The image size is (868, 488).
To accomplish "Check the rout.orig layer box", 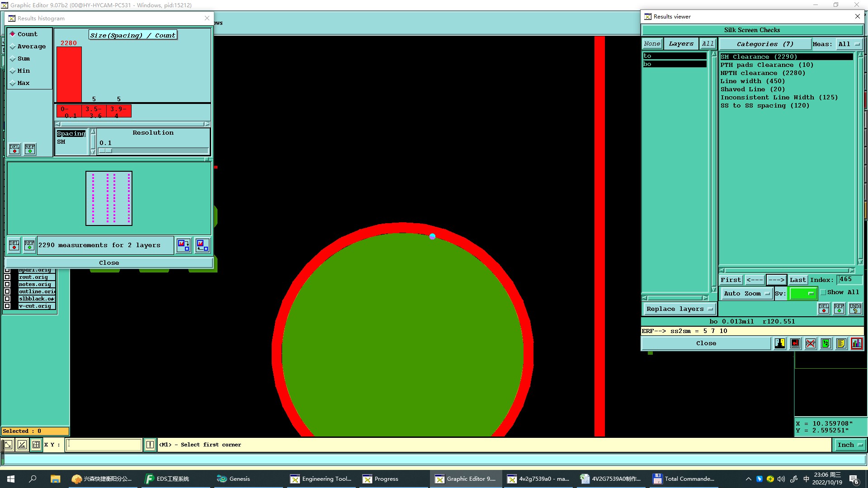I will (7, 277).
